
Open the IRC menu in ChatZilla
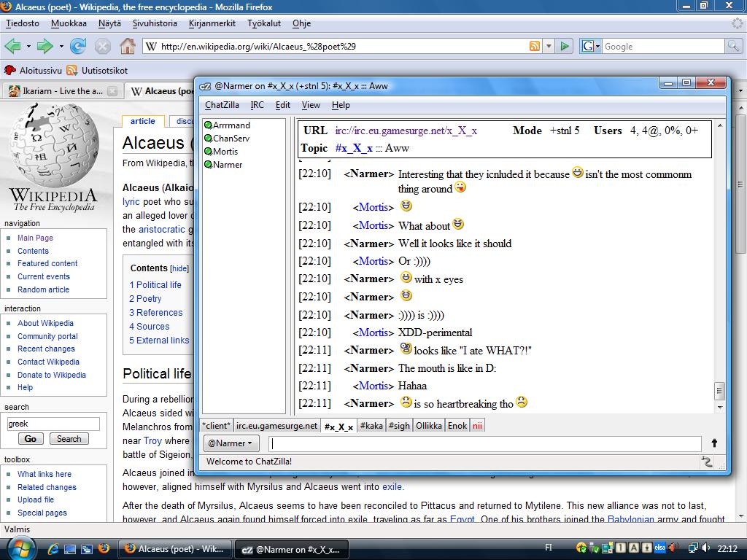[258, 105]
